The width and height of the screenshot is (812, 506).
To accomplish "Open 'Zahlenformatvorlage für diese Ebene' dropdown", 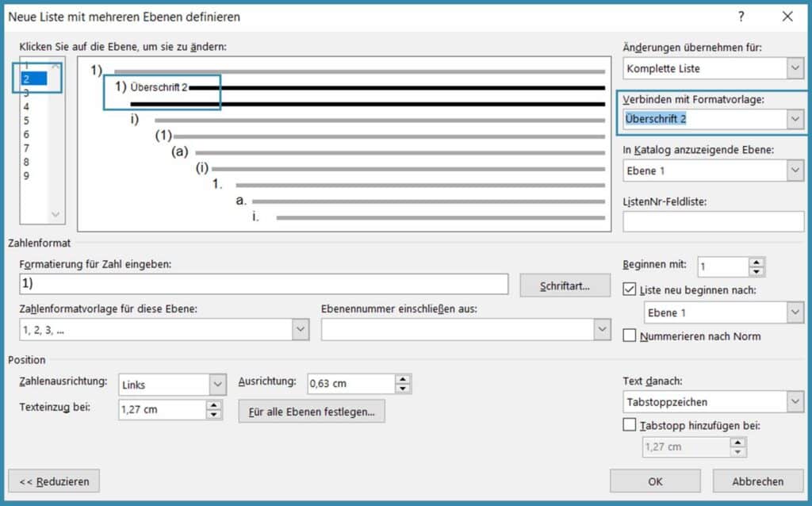I will click(300, 329).
